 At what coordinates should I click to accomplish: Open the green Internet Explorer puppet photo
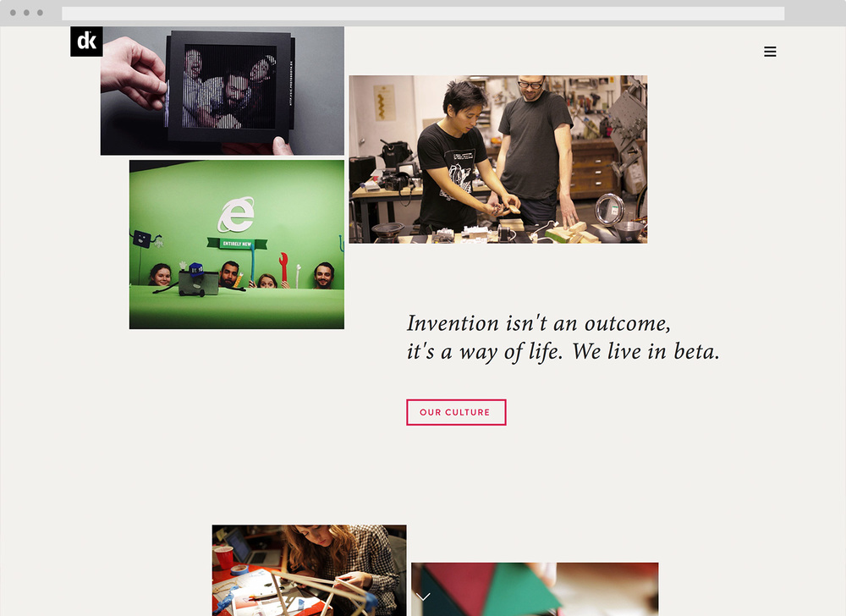tap(236, 245)
